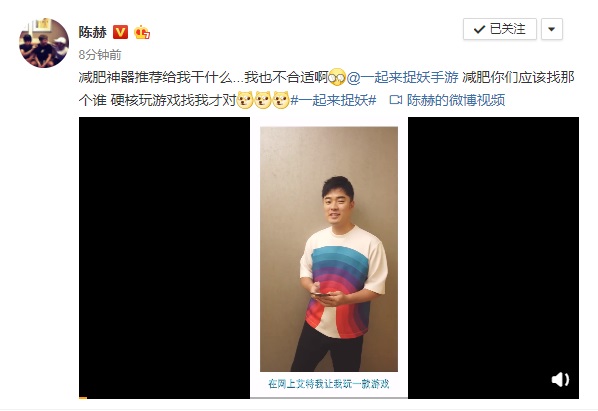Click the last doge emoji before hashtag
Viewport: 598px width, 411px height.
tap(281, 100)
